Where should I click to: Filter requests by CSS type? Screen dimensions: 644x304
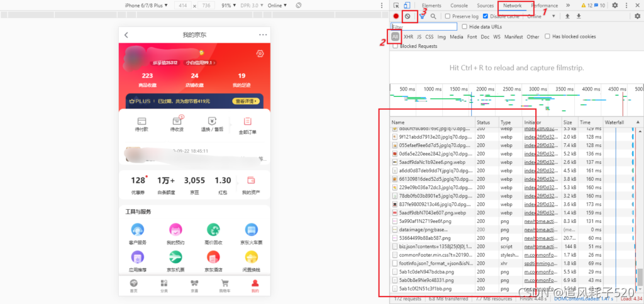click(429, 37)
